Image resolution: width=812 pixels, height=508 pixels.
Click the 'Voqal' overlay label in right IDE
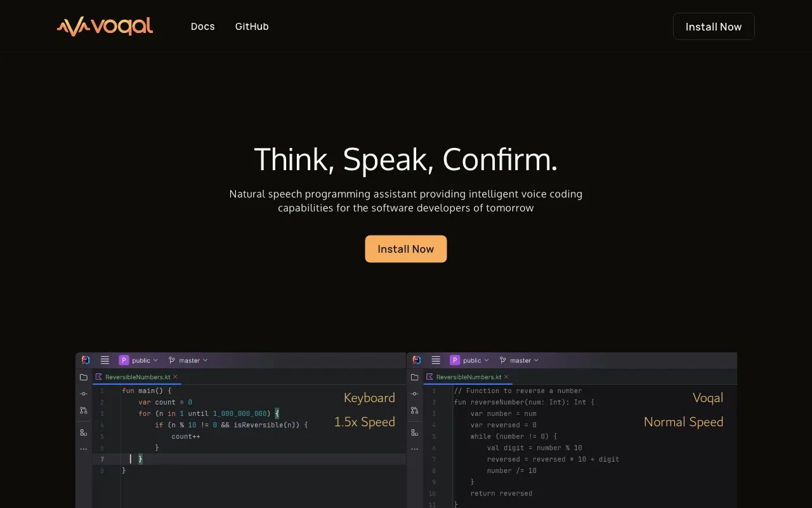click(708, 398)
